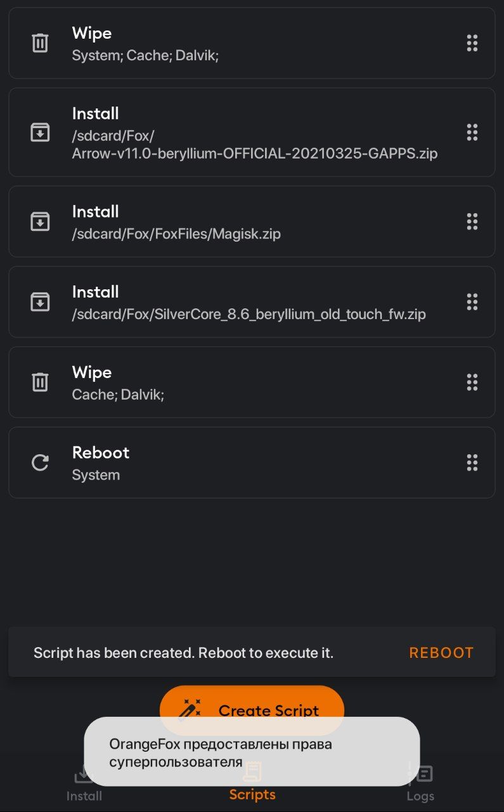Tap the trash icon on System wipe step
Image resolution: width=504 pixels, height=812 pixels.
(x=40, y=43)
